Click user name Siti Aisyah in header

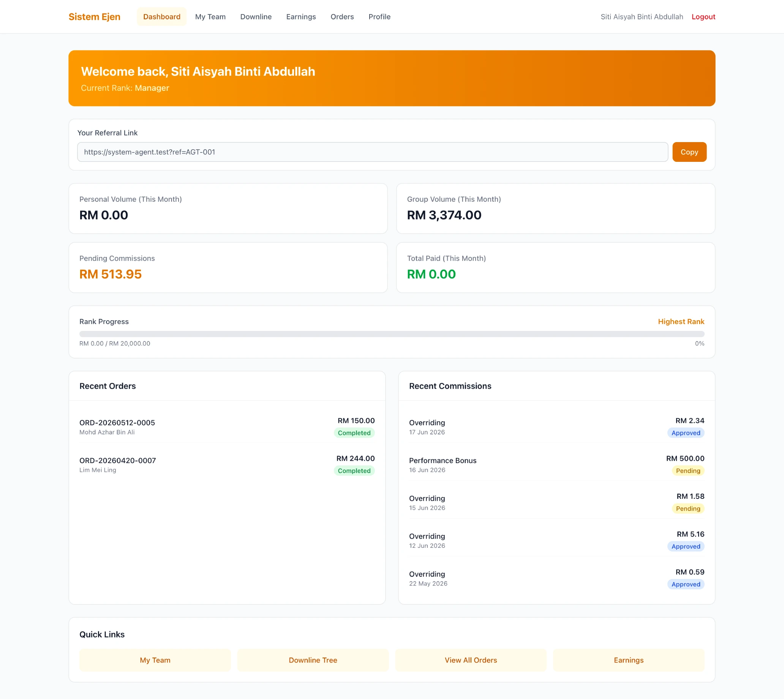(x=642, y=16)
